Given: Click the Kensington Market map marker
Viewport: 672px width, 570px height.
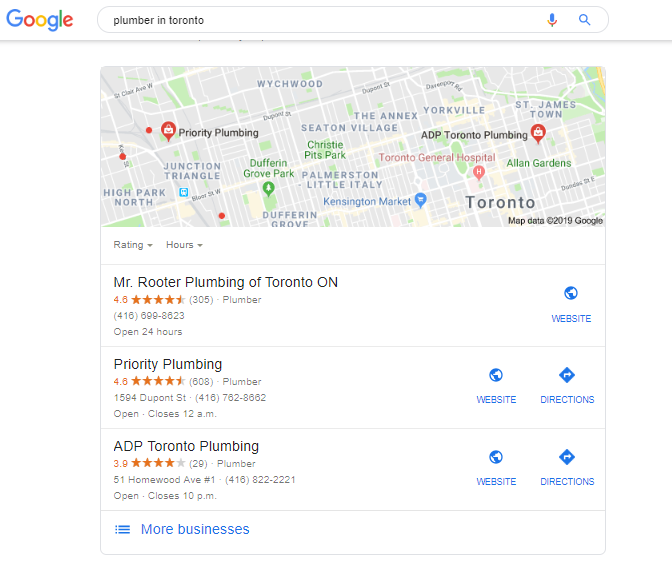Looking at the screenshot, I should pyautogui.click(x=421, y=200).
